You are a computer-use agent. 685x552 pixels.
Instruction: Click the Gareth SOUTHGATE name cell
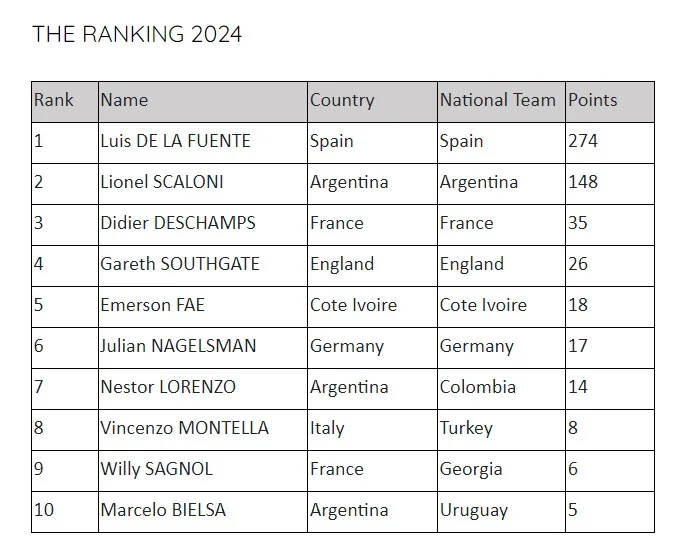180,264
